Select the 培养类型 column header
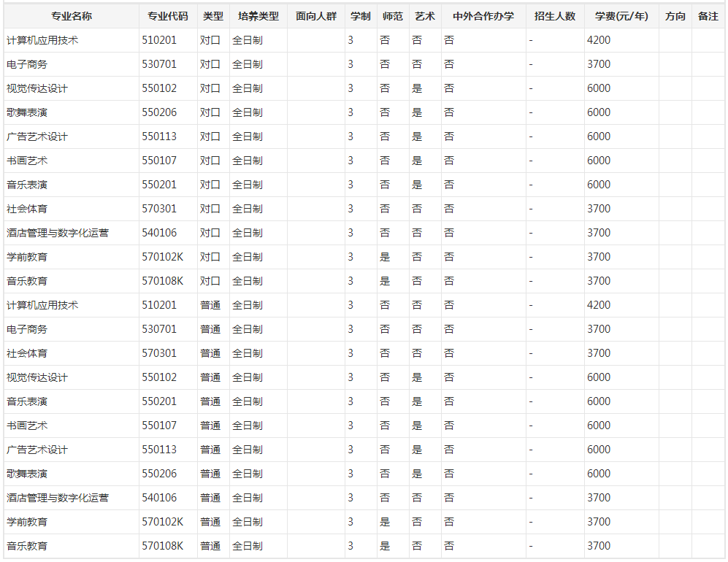This screenshot has width=728, height=562. 258,16
